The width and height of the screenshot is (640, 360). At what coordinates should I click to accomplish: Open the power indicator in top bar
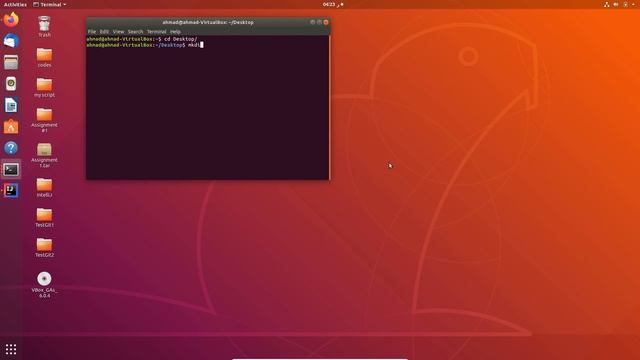[x=625, y=4]
